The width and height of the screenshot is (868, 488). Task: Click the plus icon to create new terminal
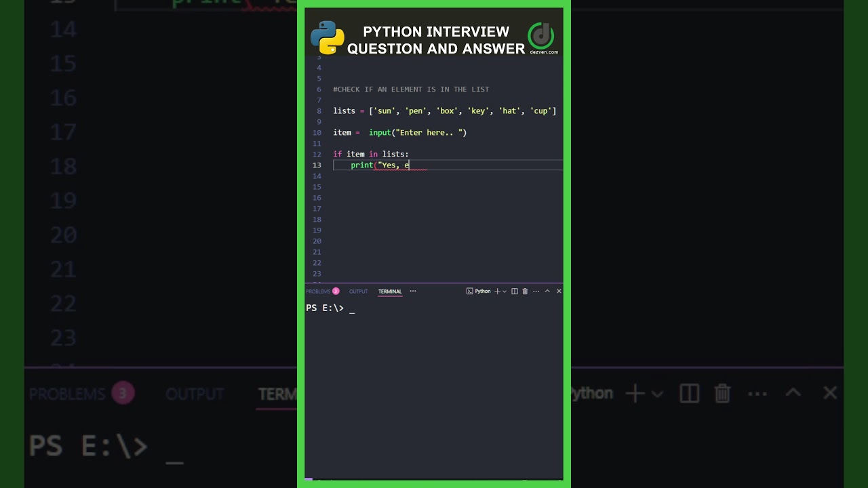point(497,291)
